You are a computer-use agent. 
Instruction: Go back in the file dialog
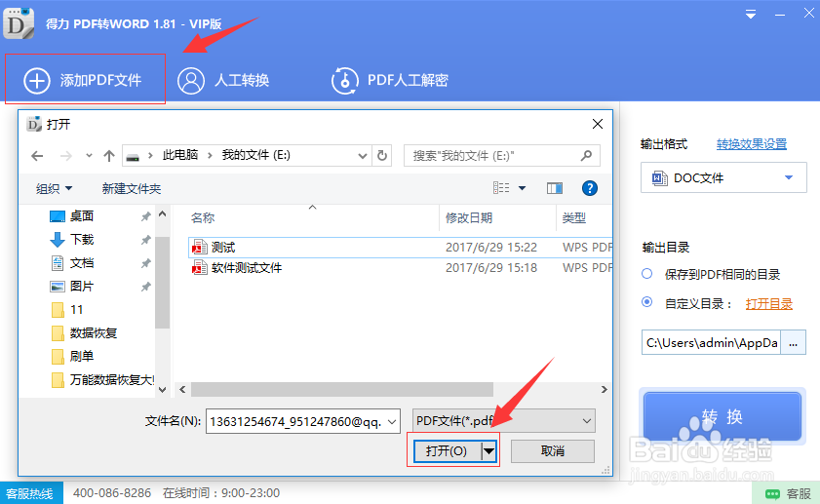pyautogui.click(x=37, y=156)
